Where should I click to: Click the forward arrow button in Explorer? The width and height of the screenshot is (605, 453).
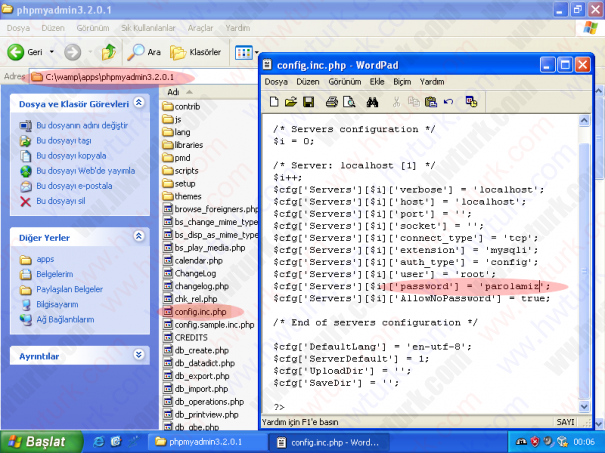73,52
